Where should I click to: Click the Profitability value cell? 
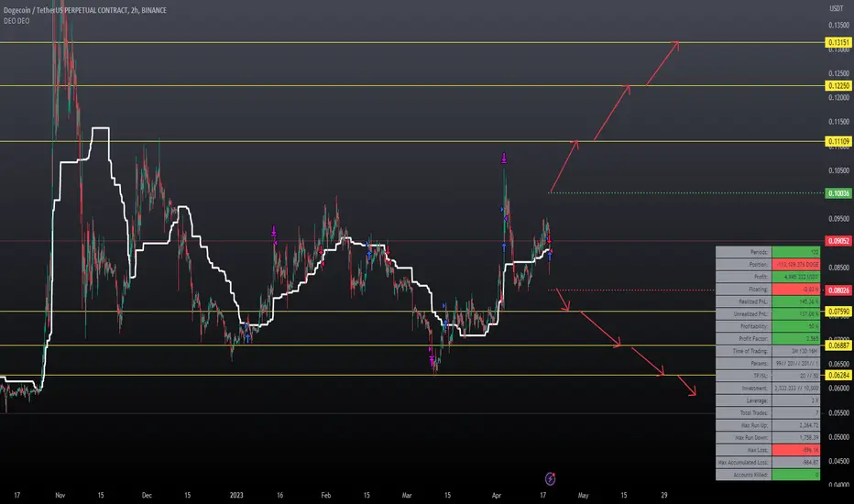pyautogui.click(x=795, y=326)
